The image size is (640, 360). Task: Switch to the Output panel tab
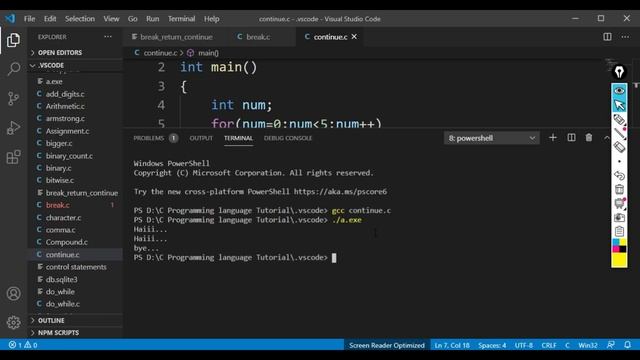click(201, 138)
